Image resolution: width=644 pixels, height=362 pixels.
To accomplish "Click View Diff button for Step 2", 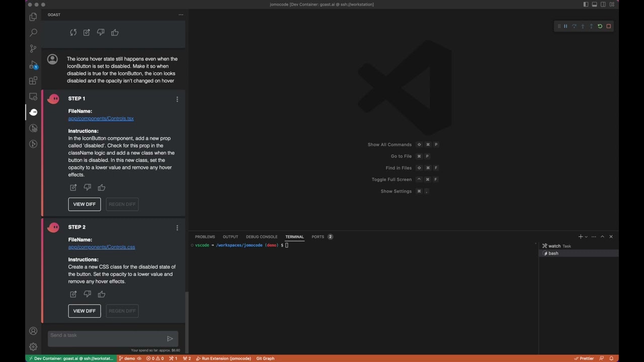I will coord(85,311).
